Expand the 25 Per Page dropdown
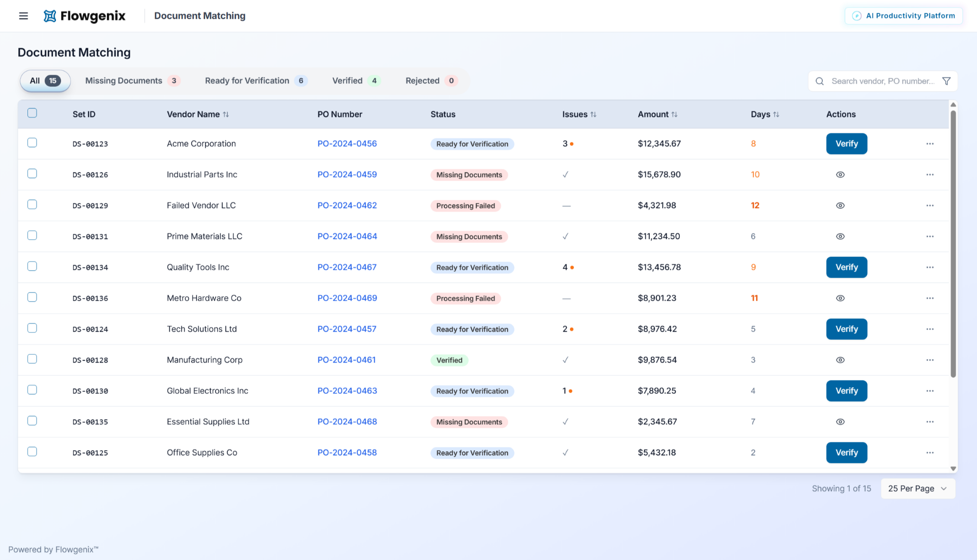This screenshot has width=977, height=560. [x=918, y=489]
